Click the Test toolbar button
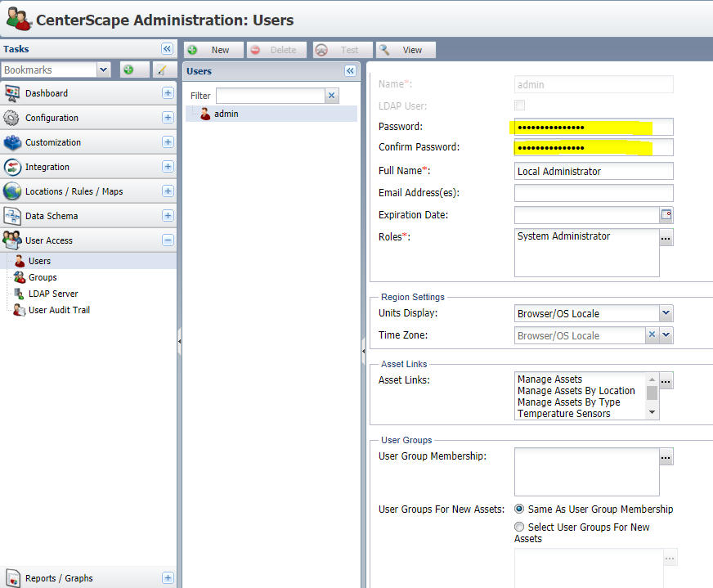Screen dimensions: 713x588 [343, 50]
